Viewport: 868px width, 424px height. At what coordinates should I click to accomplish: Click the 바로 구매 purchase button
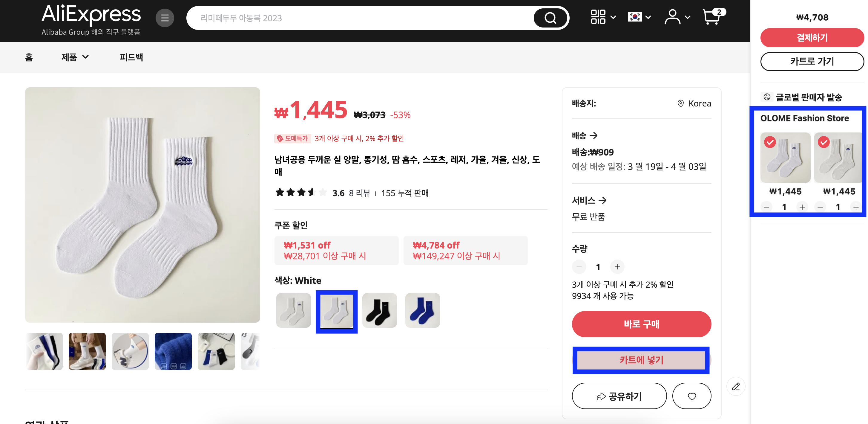click(641, 324)
